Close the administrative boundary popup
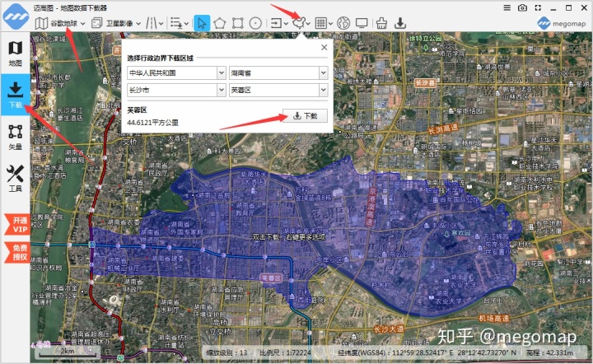Image resolution: width=593 pixels, height=364 pixels. pyautogui.click(x=325, y=47)
